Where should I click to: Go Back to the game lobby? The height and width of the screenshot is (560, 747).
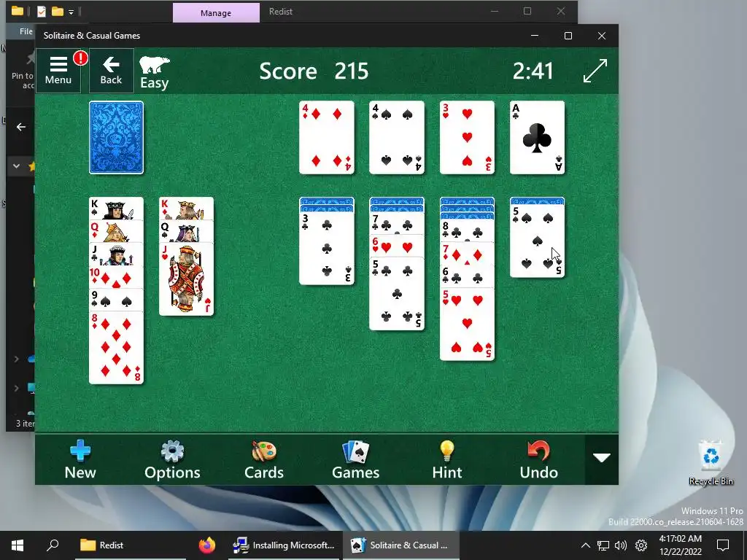tap(111, 71)
